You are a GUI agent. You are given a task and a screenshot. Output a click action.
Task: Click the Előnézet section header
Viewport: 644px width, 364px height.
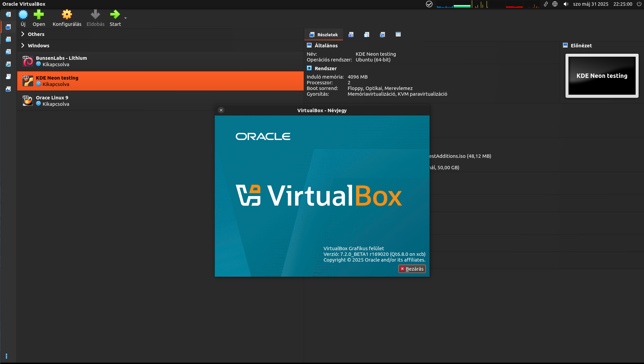point(581,45)
